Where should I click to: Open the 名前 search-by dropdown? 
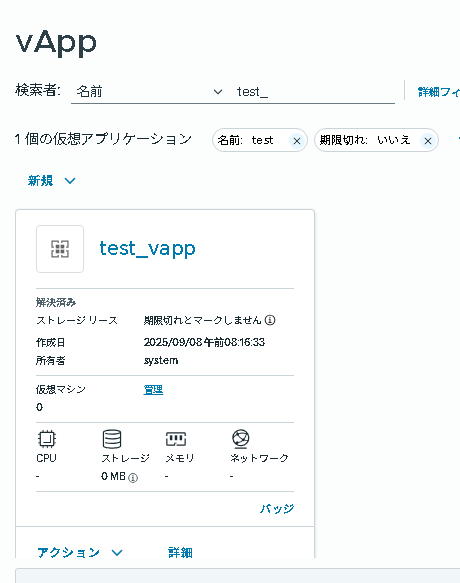click(x=149, y=91)
